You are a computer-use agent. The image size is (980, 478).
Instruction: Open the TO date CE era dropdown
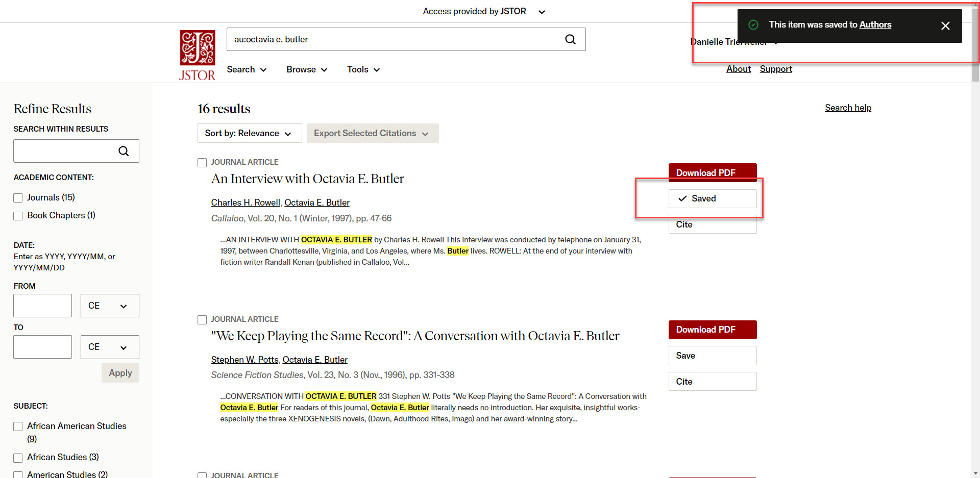[x=110, y=347]
